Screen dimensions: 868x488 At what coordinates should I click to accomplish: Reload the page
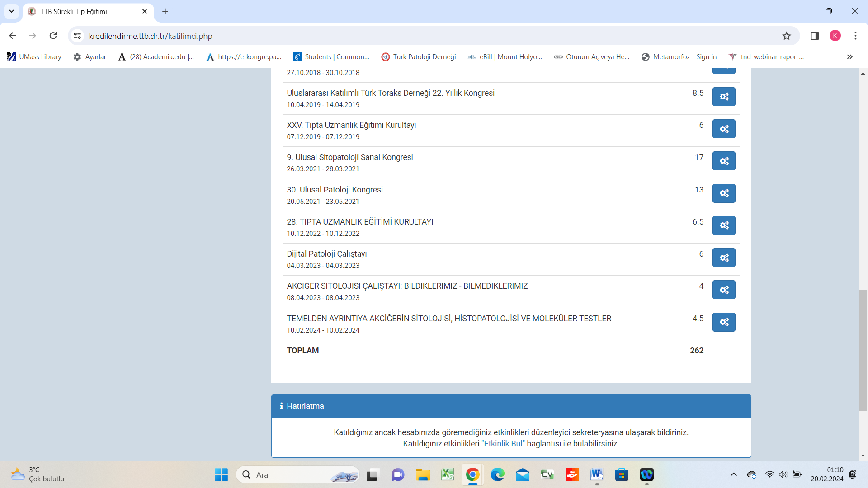53,36
